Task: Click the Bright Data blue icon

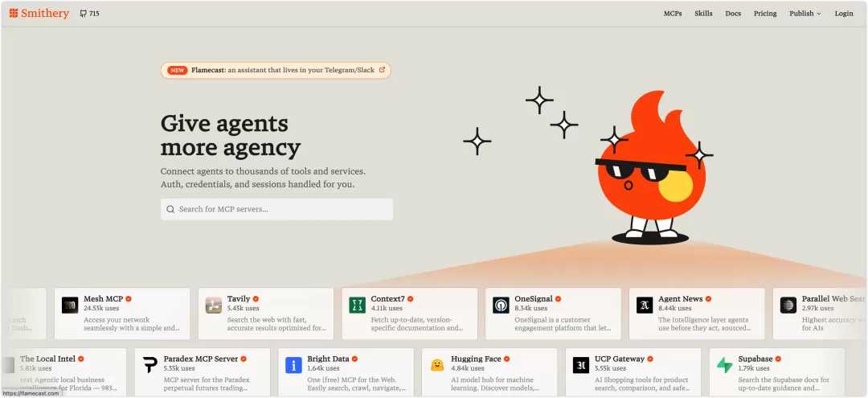Action: pos(293,365)
